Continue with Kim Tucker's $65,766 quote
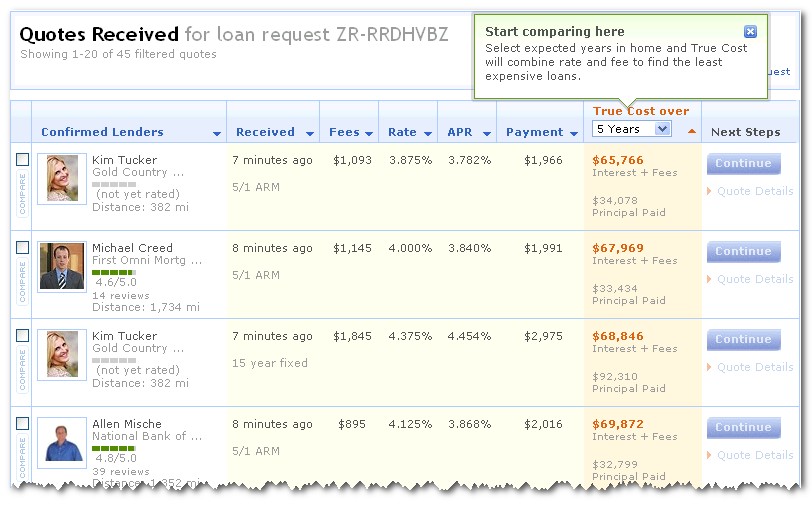 pyautogui.click(x=743, y=164)
